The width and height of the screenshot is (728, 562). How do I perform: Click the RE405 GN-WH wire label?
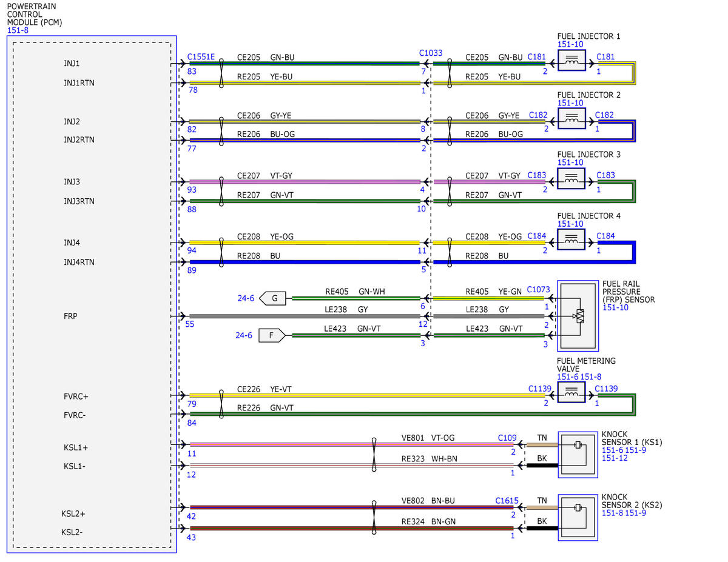pyautogui.click(x=355, y=292)
